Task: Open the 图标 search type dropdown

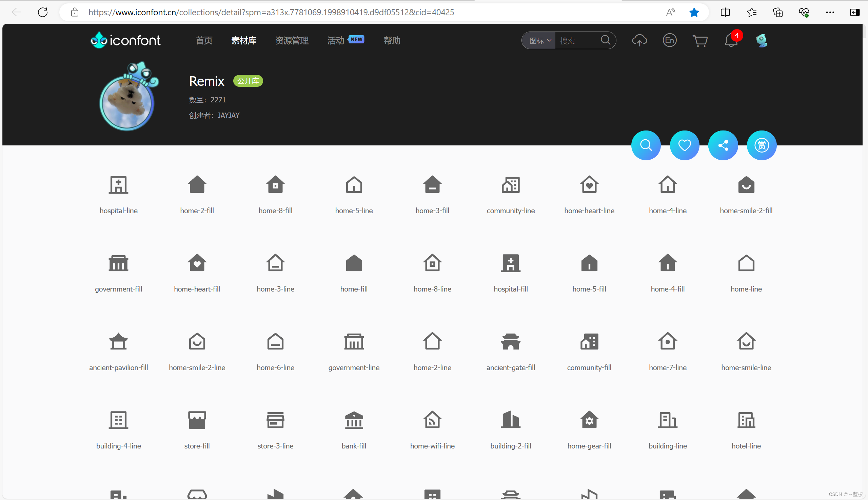Action: [x=539, y=41]
